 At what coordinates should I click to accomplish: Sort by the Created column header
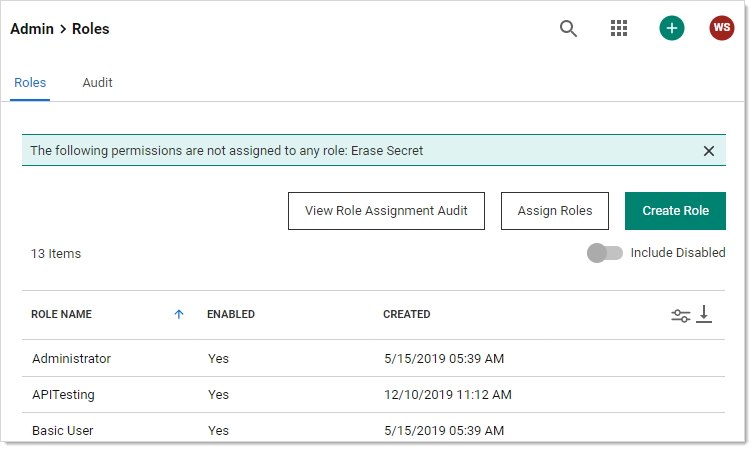[x=406, y=314]
